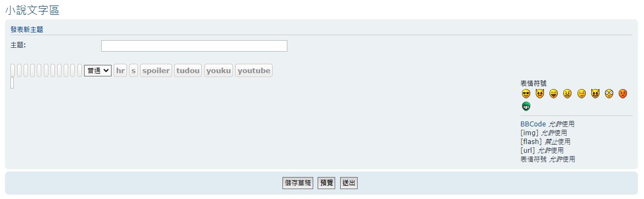644x199 pixels.
Task: Insert the gritted-teeth angry smiley
Action: pyautogui.click(x=567, y=94)
